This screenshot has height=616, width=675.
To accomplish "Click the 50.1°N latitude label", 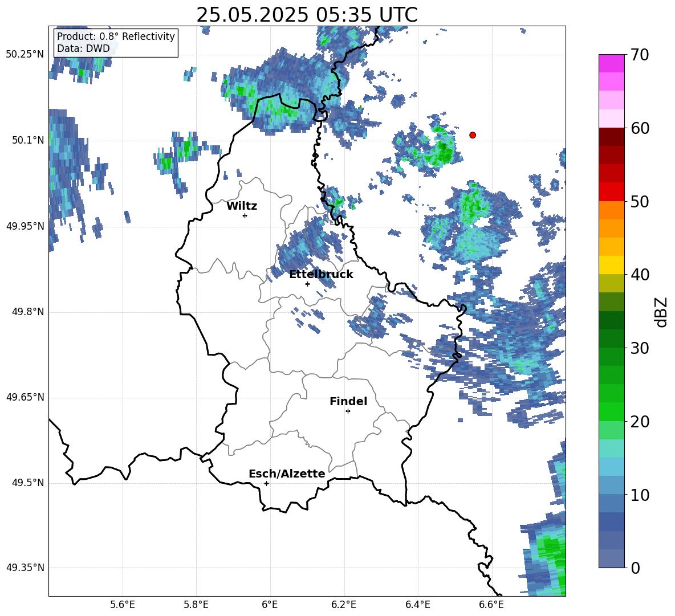I will point(28,140).
